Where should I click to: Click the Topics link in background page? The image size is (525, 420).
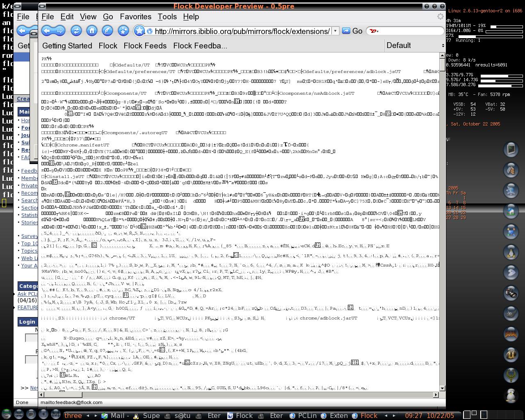coord(30,251)
